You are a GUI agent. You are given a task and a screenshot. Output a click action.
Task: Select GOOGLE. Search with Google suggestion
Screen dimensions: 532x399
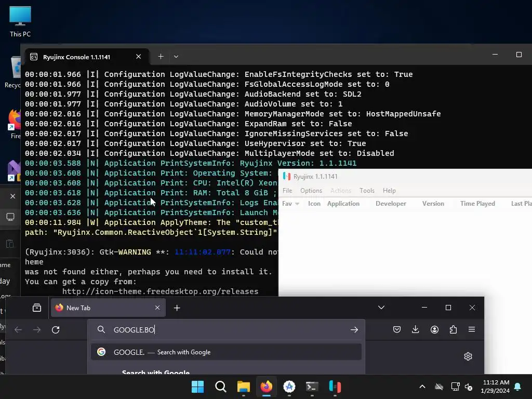coord(227,352)
